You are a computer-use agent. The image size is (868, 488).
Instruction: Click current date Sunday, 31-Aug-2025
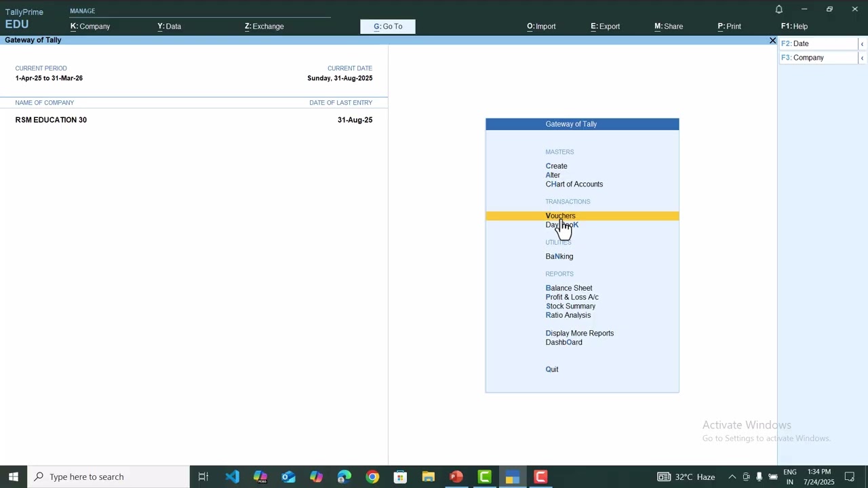(x=340, y=79)
